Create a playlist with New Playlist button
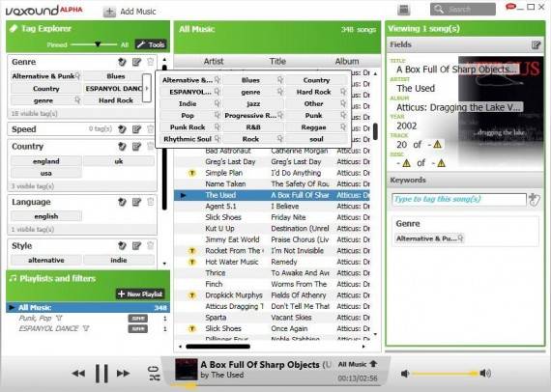This screenshot has height=392, width=551. (x=140, y=294)
